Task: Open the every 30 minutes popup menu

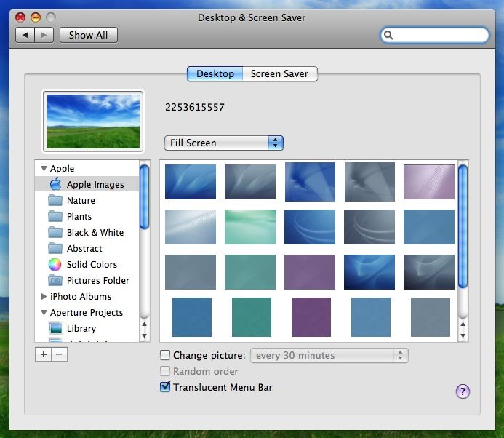Action: click(x=329, y=355)
